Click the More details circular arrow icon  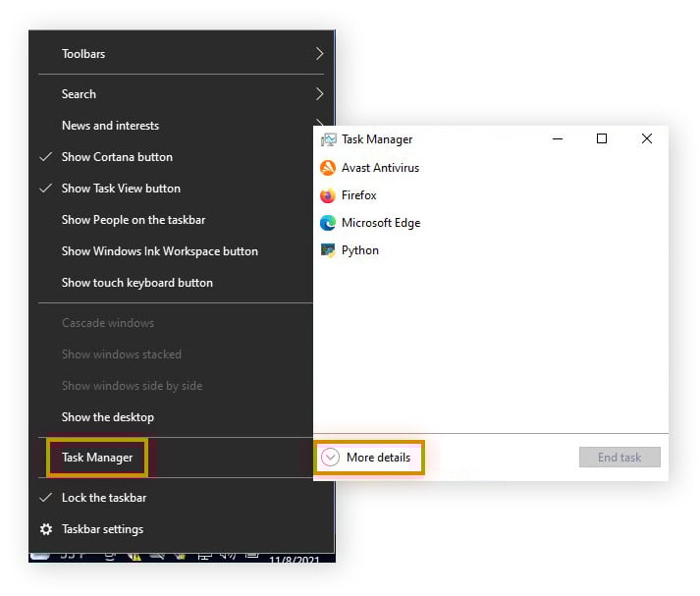[x=331, y=458]
